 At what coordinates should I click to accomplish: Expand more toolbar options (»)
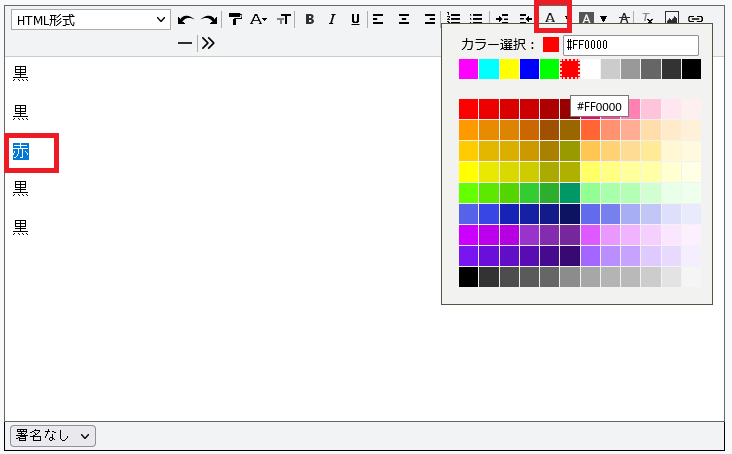pos(208,43)
